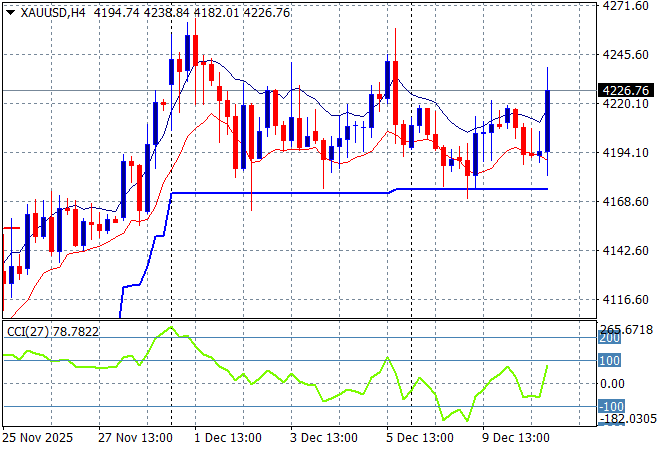Viewport: 660px width, 450px height.
Task: Click the 4194.10 price axis label
Action: pos(627,153)
